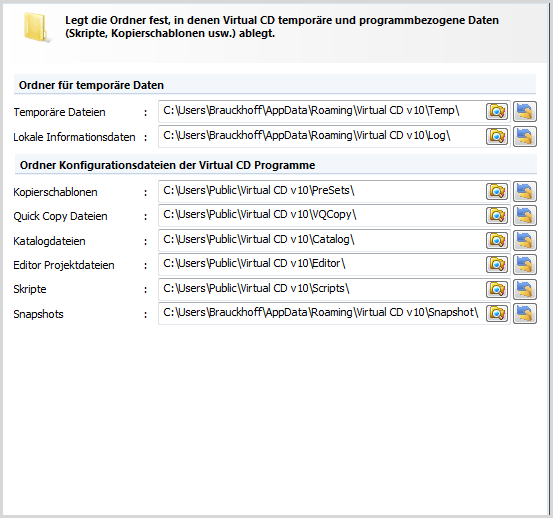Click the 'Temporäre Dateien' label
Screen dimensions: 553x518
tap(59, 112)
